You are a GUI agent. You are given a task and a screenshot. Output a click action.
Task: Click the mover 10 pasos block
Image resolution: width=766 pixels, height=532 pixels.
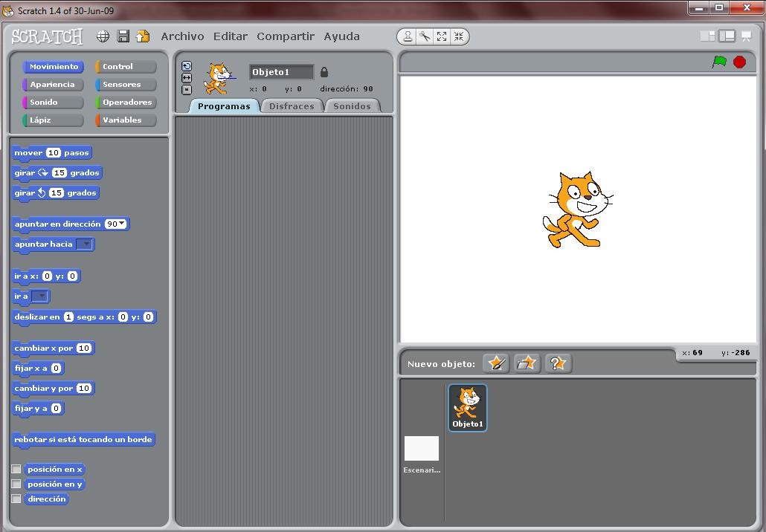(x=51, y=153)
